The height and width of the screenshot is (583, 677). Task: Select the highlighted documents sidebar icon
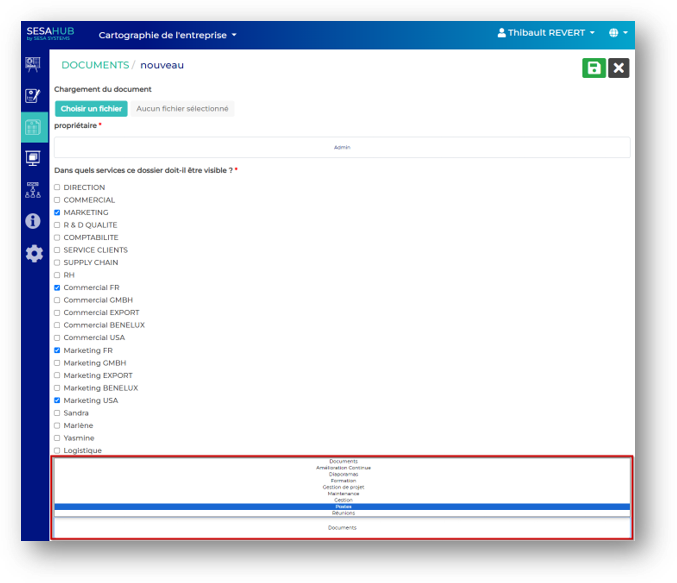33,127
